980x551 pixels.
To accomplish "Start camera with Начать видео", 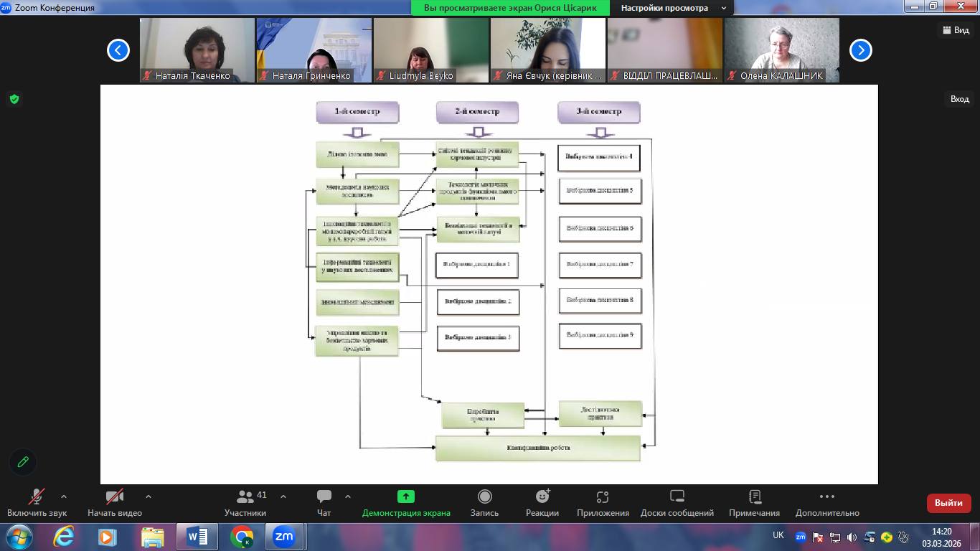I will pyautogui.click(x=115, y=502).
